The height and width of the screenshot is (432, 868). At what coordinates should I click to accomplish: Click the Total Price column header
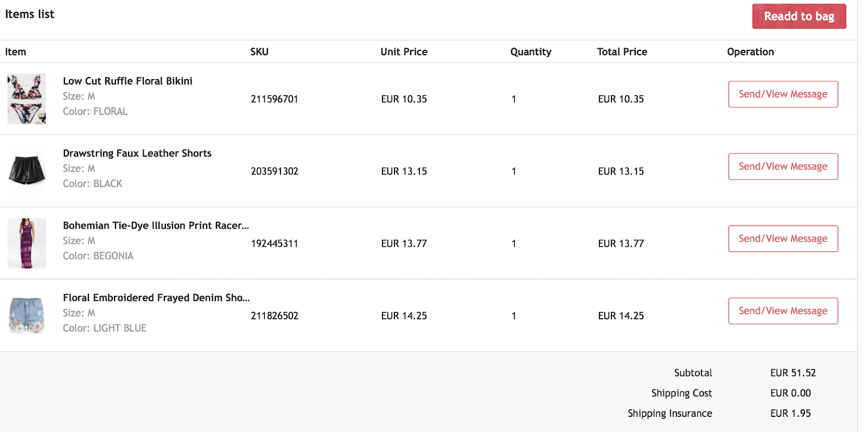pyautogui.click(x=622, y=52)
